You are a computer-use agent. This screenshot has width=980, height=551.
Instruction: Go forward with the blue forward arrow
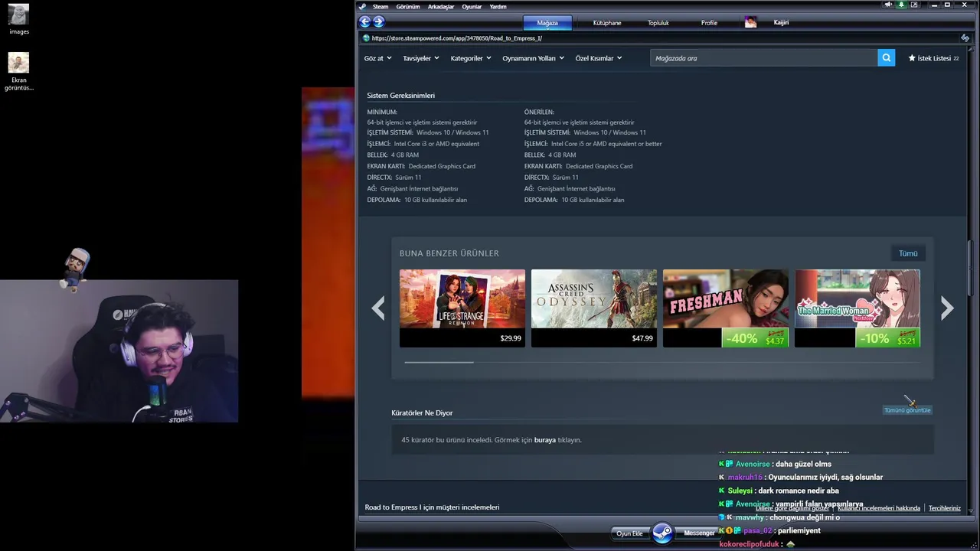(378, 22)
